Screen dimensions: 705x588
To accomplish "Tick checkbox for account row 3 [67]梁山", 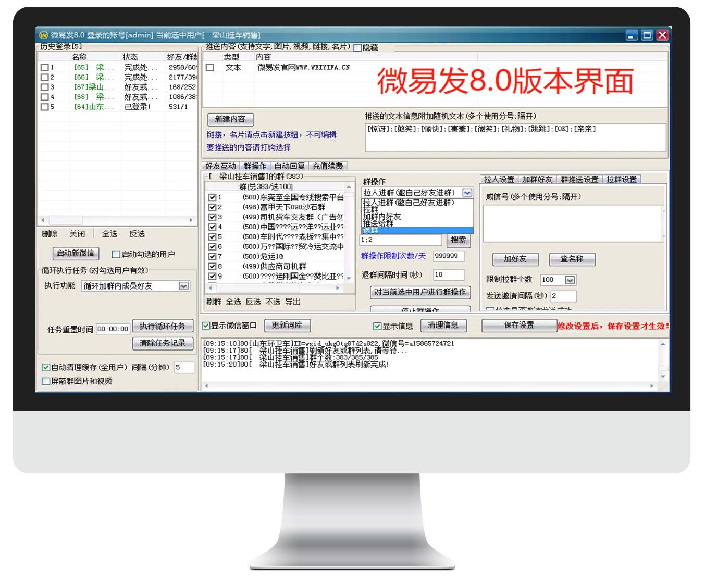I will pos(44,87).
